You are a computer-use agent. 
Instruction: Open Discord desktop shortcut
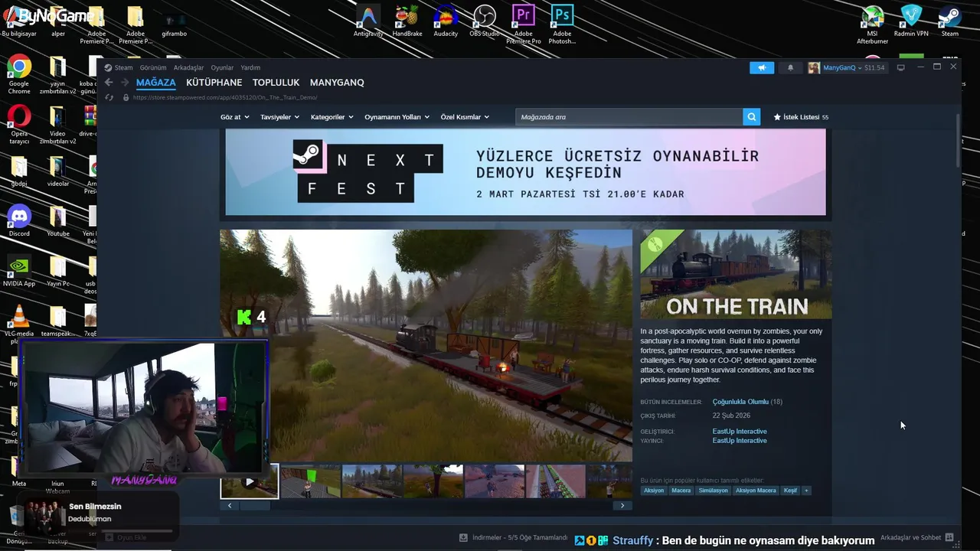tap(19, 220)
